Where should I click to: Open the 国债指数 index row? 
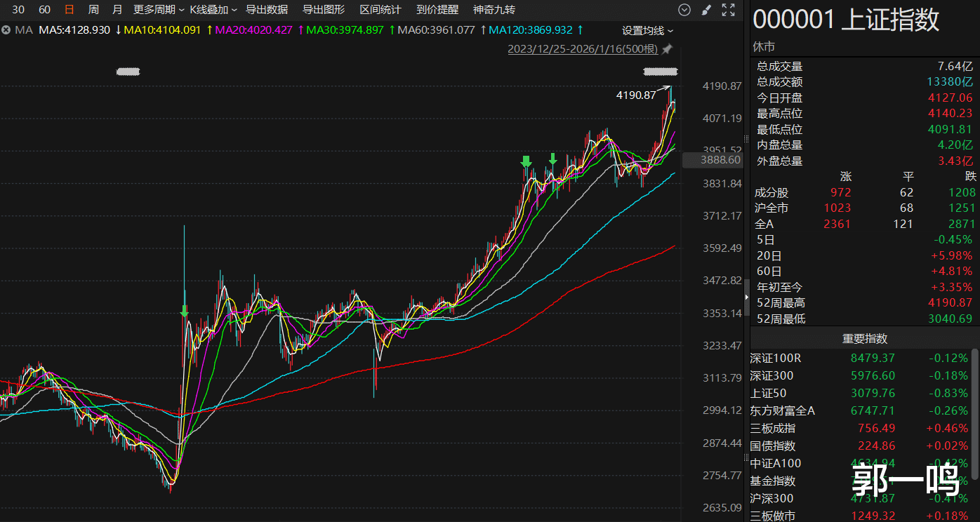pos(861,446)
